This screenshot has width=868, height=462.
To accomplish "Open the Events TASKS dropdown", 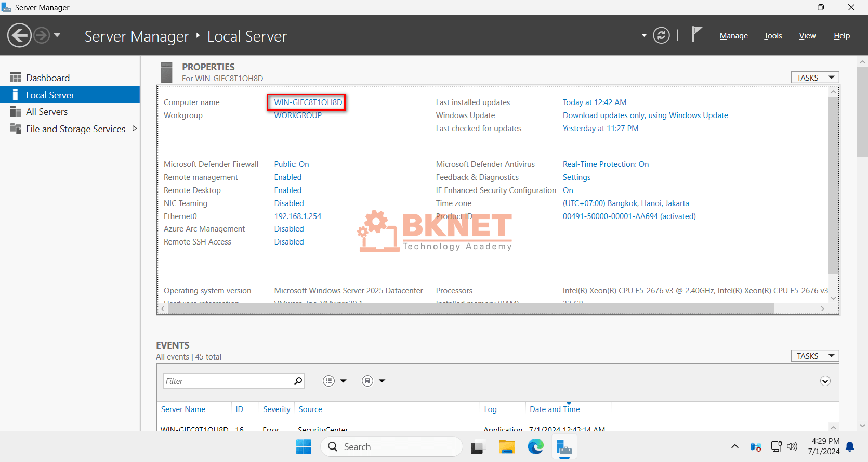I will [x=815, y=356].
